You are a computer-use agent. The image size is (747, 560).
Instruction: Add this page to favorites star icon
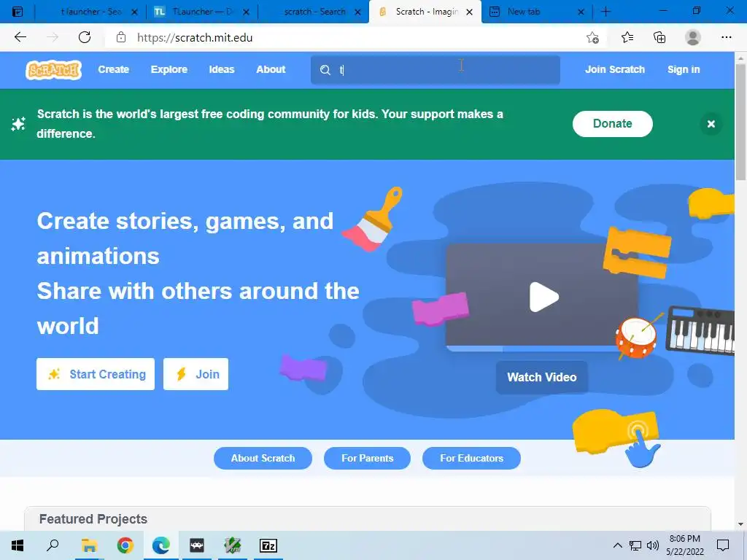point(592,37)
